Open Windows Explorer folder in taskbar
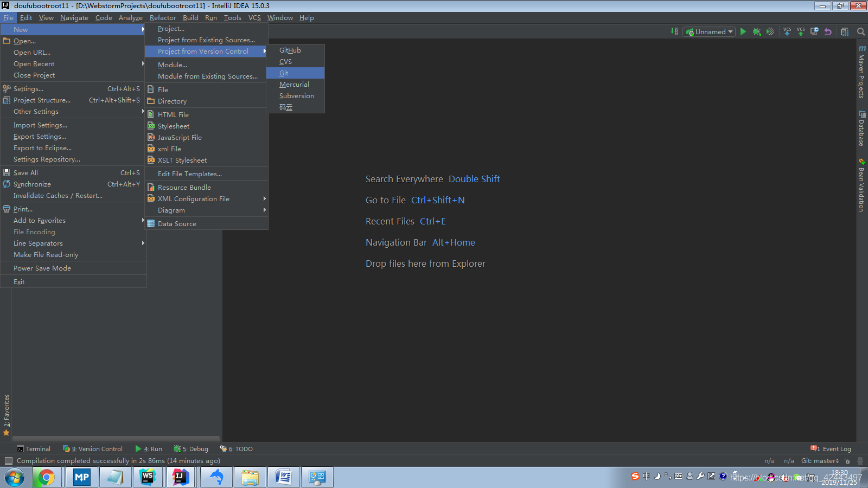This screenshot has height=488, width=868. pos(250,477)
